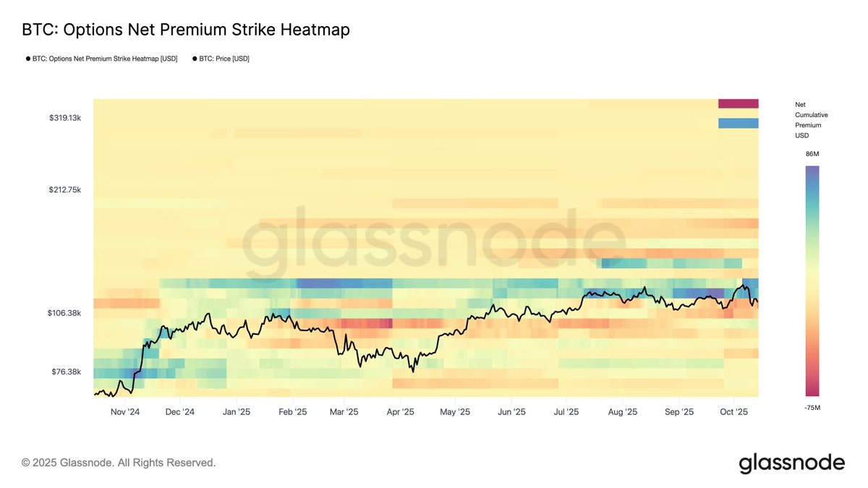Click the 86M maximum label on the color scale
Viewport: 868px width, 488px height.
point(812,155)
